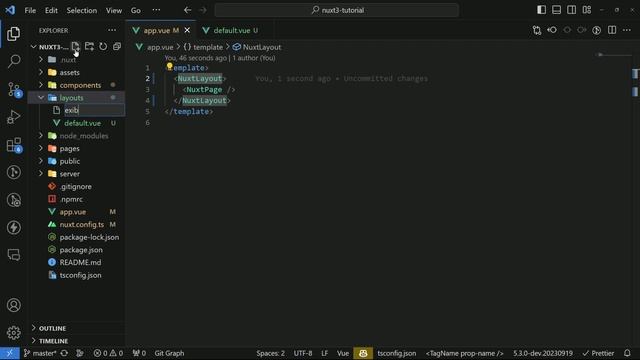Screen dimensions: 640x360
Task: Open the Run and Debug view
Action: point(13,117)
